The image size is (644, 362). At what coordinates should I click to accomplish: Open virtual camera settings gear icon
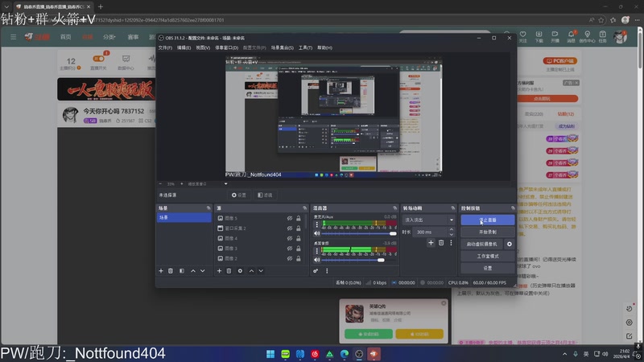(510, 244)
